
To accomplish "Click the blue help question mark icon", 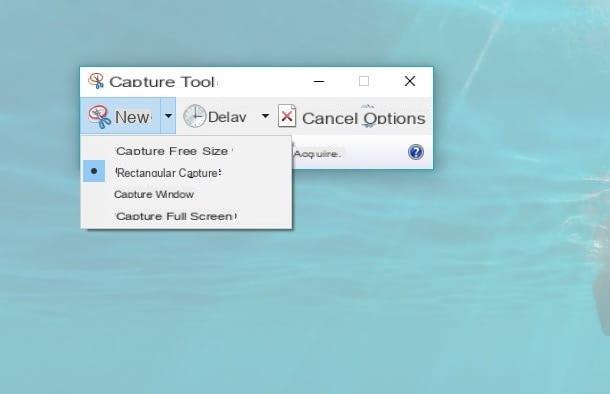I will pos(416,152).
